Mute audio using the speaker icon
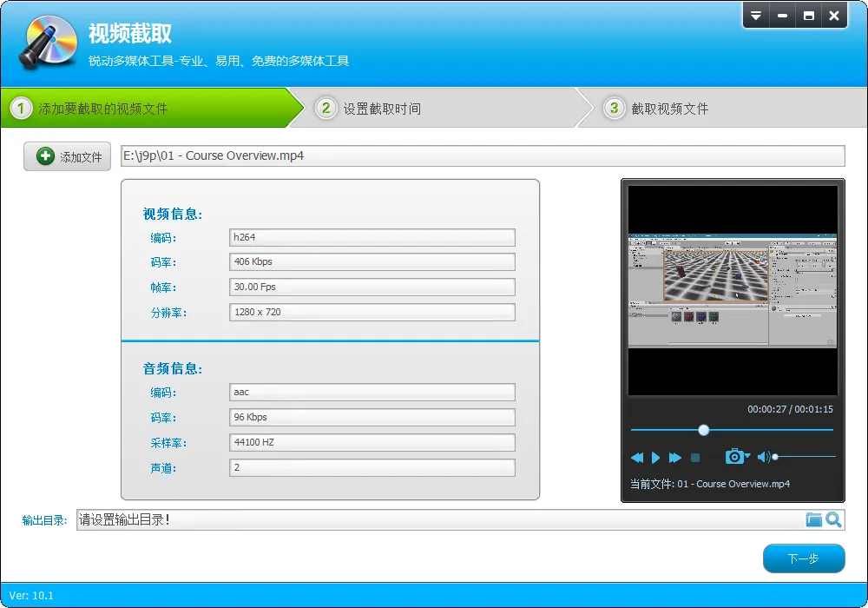The height and width of the screenshot is (608, 868). (x=763, y=457)
